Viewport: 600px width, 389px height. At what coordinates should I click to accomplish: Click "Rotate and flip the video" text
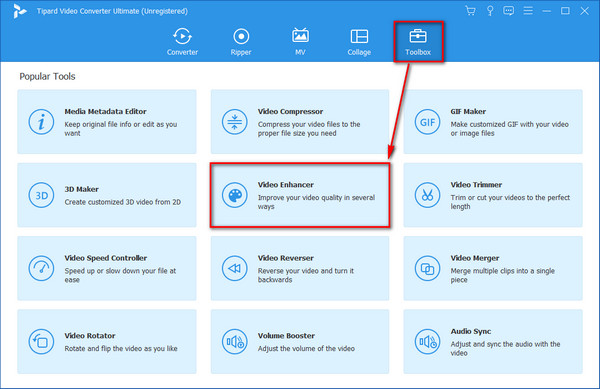121,348
